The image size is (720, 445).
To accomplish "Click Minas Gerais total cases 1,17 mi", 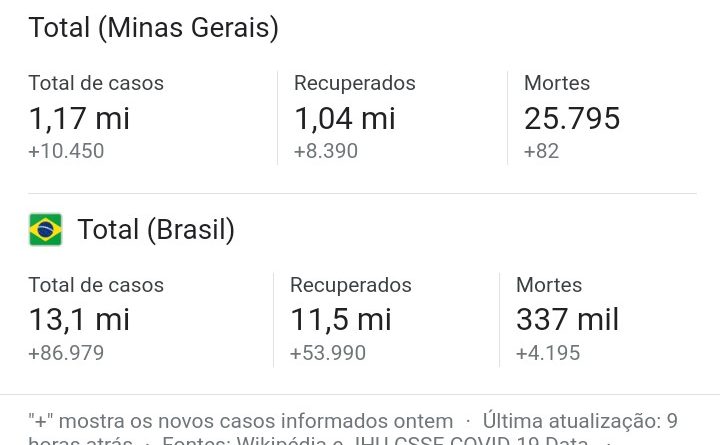I will 79,118.
